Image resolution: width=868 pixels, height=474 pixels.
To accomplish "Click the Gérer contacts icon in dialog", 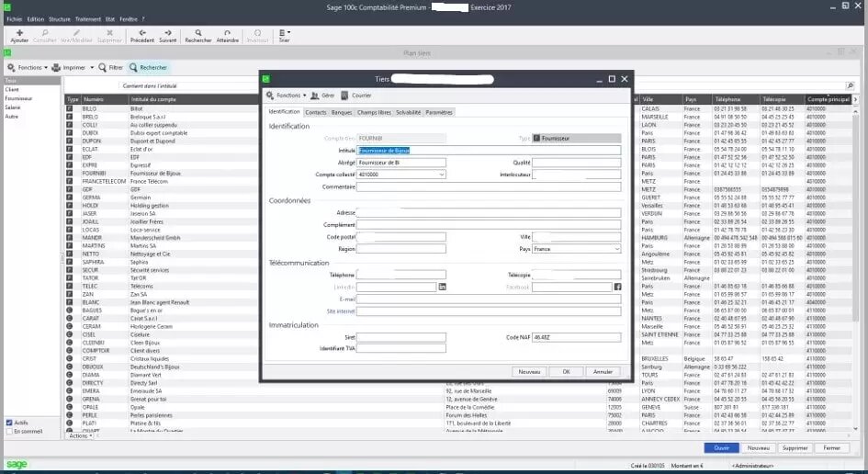I will click(314, 96).
